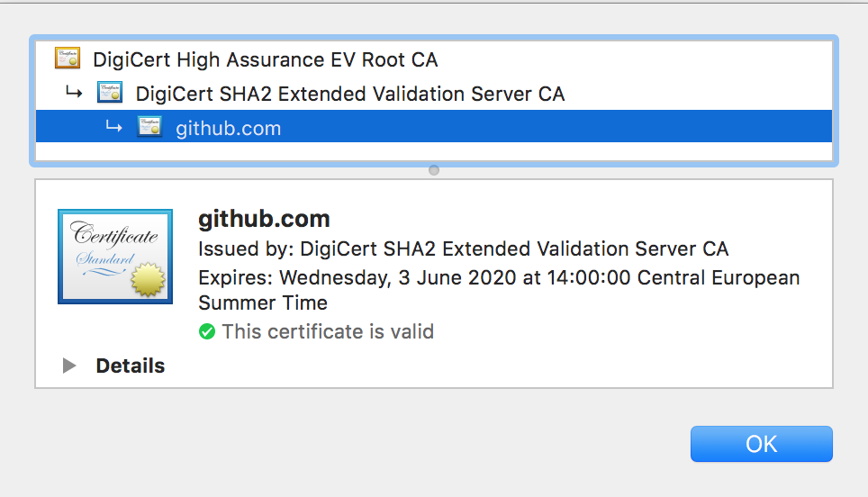
Task: Click the bold github.com certificate title
Action: click(264, 219)
